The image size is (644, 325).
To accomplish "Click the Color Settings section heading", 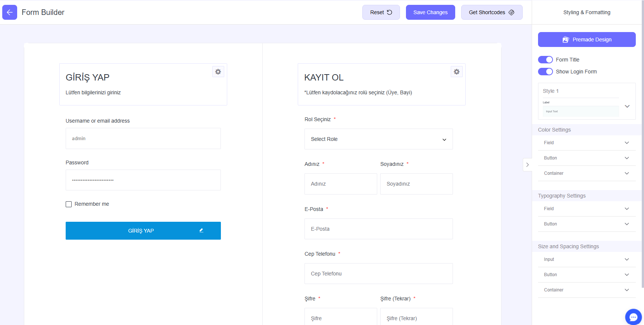I will coord(554,130).
